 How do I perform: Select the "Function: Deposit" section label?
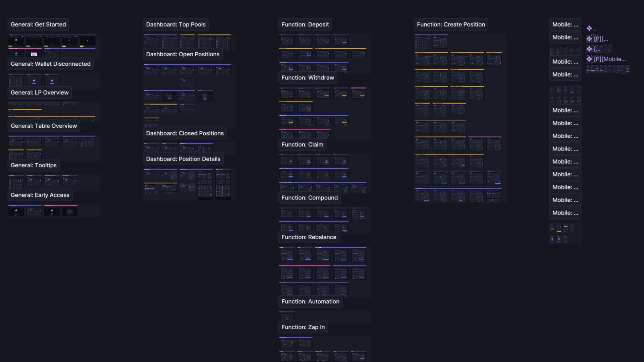point(305,24)
